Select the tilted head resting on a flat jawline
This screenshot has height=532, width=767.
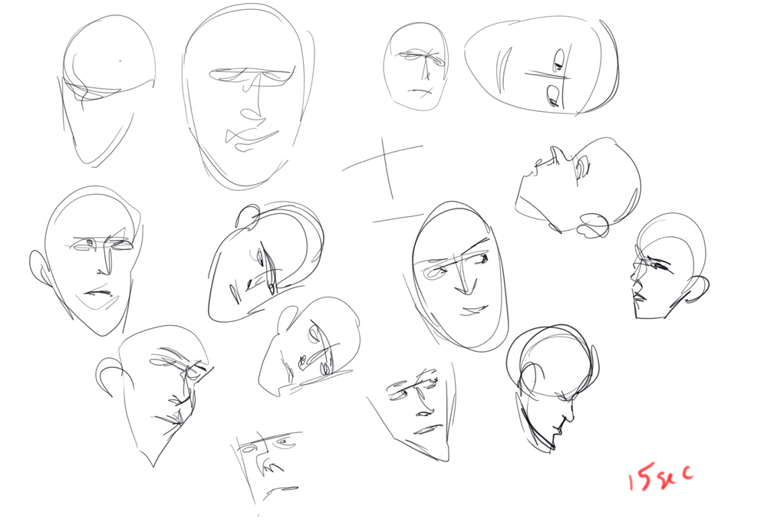click(x=311, y=349)
